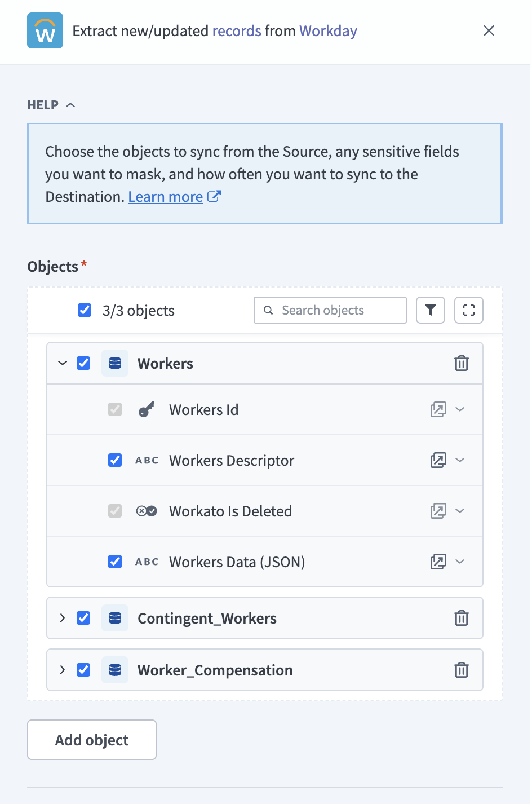Image resolution: width=532 pixels, height=804 pixels.
Task: Uncheck the Contingent_Workers checkbox
Action: click(83, 618)
